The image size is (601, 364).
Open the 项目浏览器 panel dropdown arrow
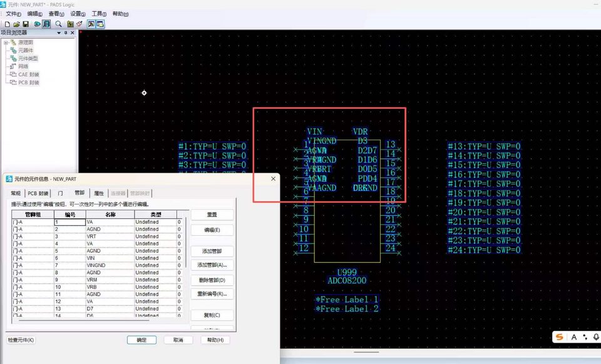(x=59, y=33)
